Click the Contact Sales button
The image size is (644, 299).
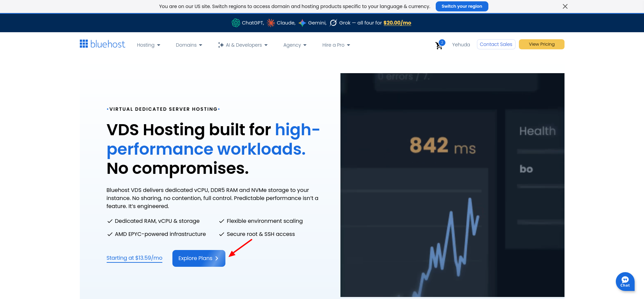[x=496, y=44]
